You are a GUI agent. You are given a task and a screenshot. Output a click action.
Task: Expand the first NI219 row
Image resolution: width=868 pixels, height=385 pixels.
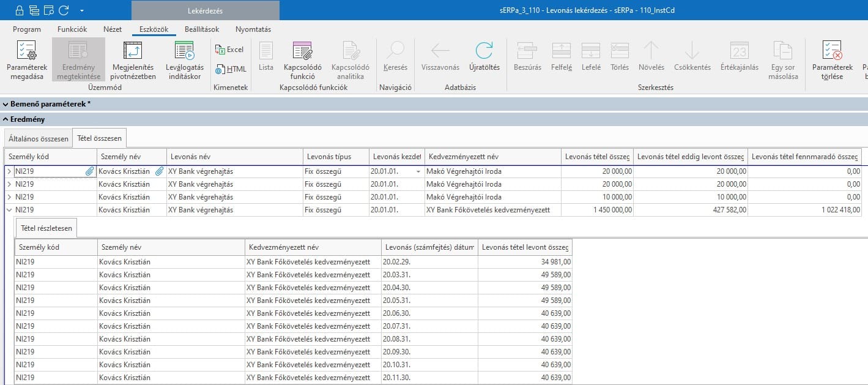coord(9,171)
